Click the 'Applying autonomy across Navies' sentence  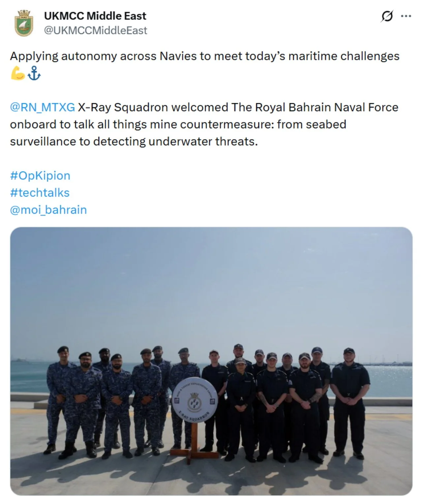click(205, 56)
